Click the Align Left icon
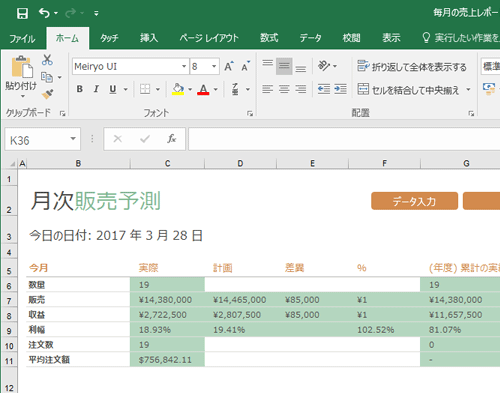Image resolution: width=500 pixels, height=393 pixels. [267, 89]
